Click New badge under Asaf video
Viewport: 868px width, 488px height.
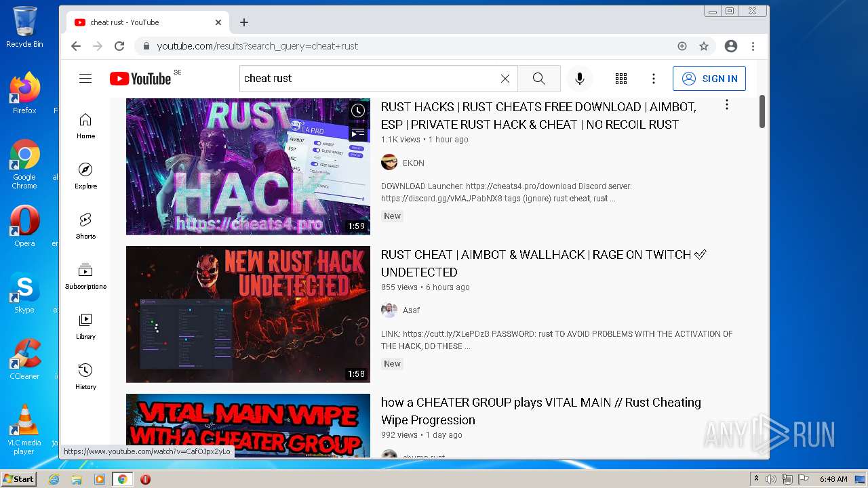[393, 364]
